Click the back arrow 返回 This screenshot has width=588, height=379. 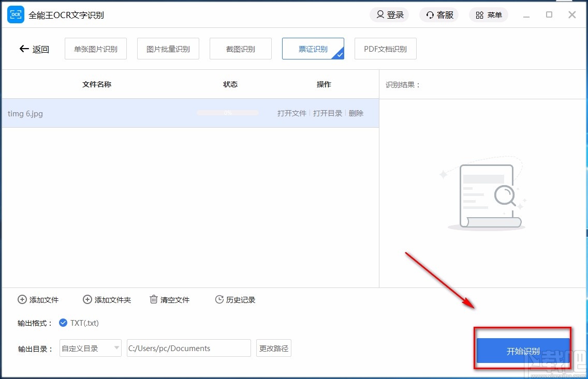click(x=24, y=49)
